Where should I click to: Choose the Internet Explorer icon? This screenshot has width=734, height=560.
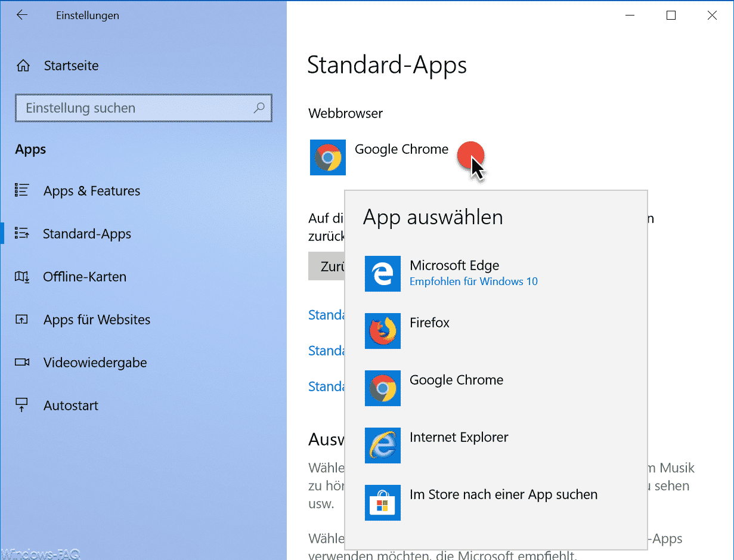click(x=383, y=445)
